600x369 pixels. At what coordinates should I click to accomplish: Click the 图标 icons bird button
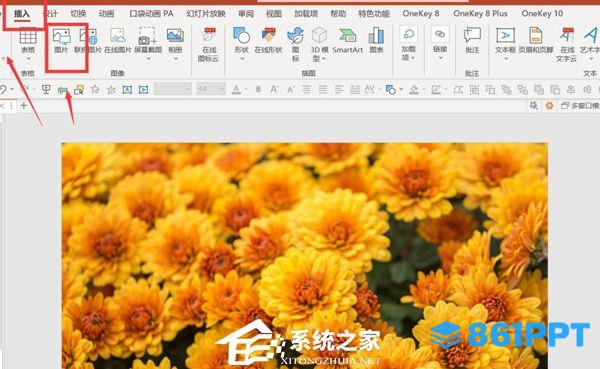pos(295,36)
